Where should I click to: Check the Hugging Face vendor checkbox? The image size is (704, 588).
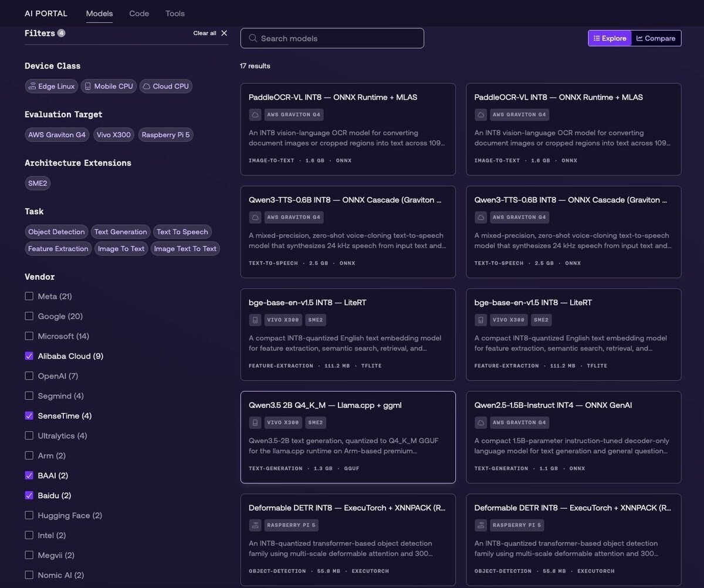(29, 516)
